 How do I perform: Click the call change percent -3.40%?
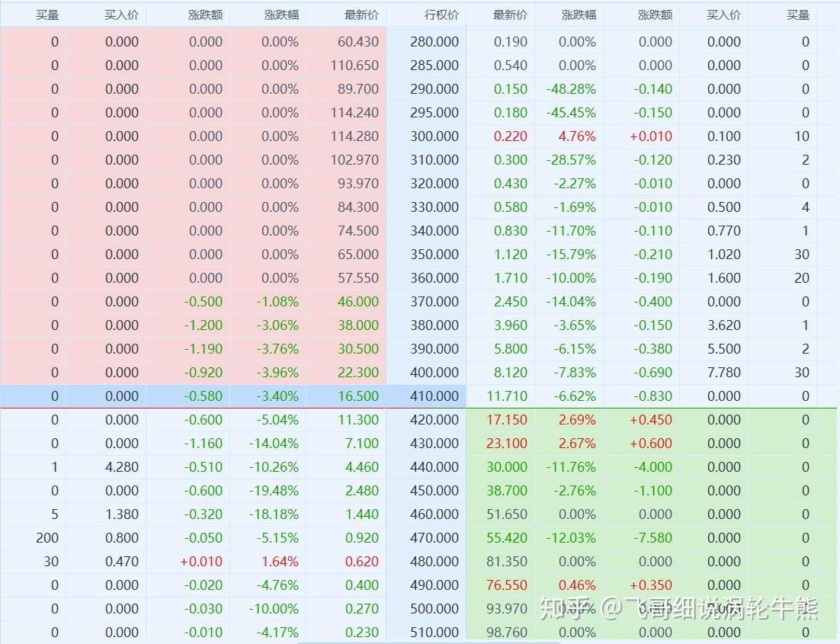coord(277,396)
